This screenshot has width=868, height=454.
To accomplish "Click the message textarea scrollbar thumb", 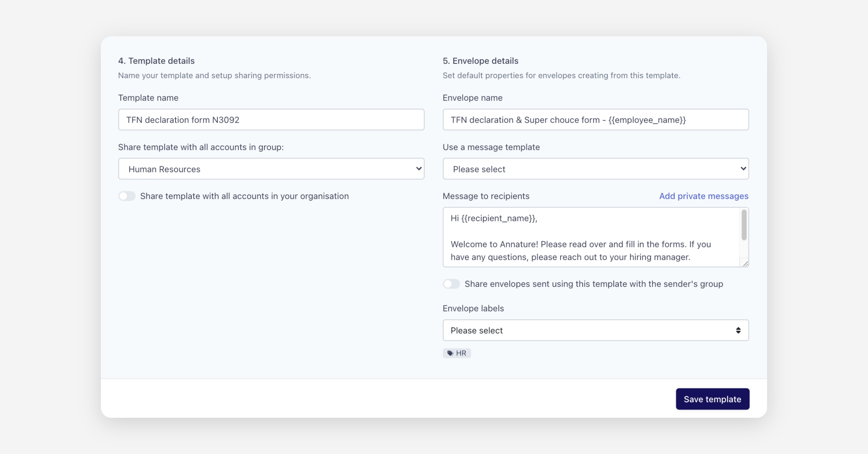I will coord(744,225).
